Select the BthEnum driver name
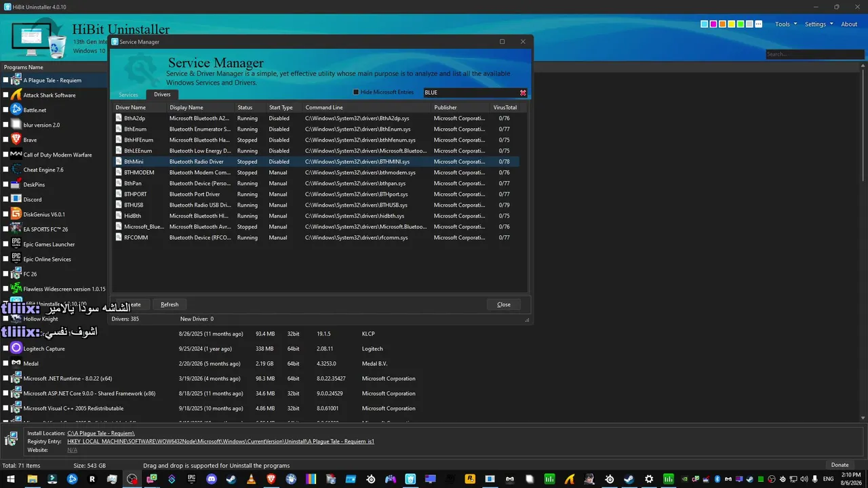This screenshot has height=488, width=868. tap(135, 129)
